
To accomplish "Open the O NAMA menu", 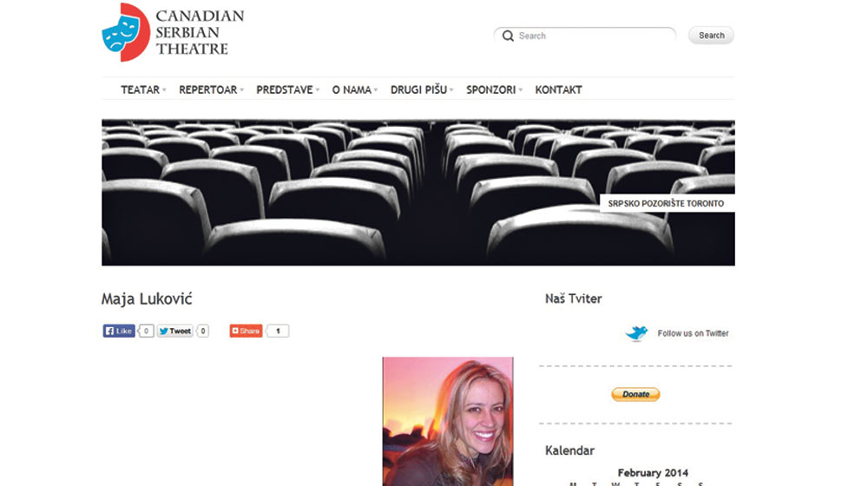I will tap(352, 90).
